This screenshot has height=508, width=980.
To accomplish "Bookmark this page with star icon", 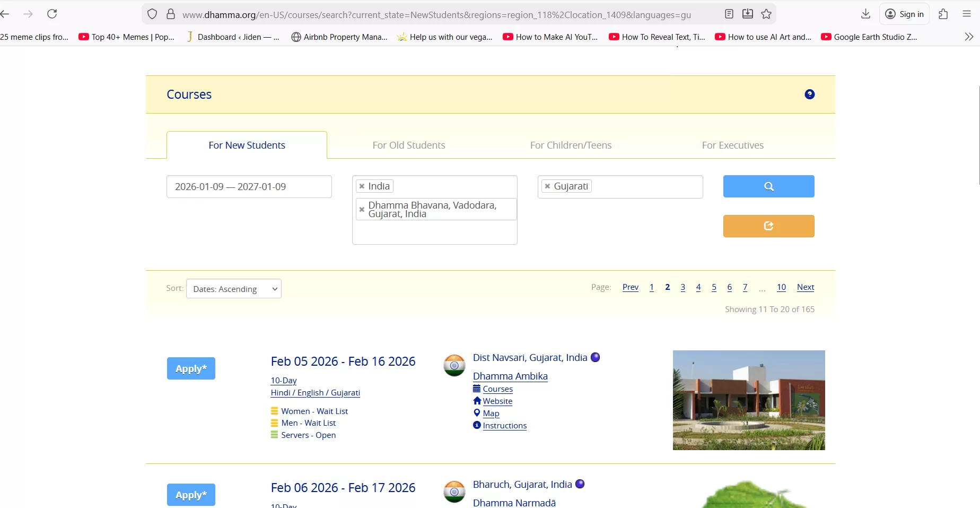I will pos(766,14).
